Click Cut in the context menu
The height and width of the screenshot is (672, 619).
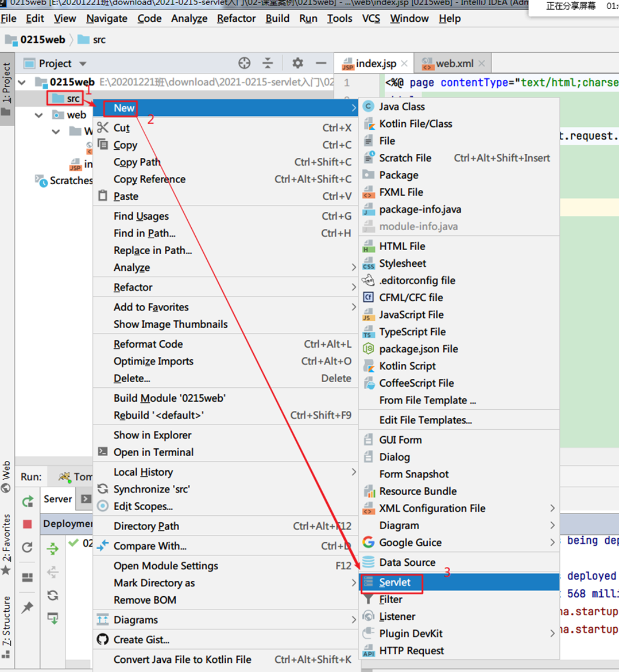226,128
